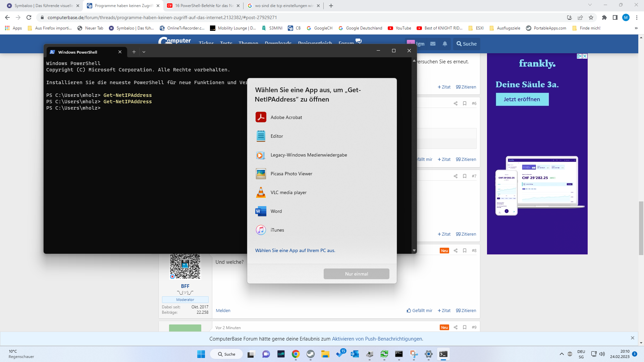644x362 pixels.
Task: Open forum notifications bell icon
Action: 445,44
